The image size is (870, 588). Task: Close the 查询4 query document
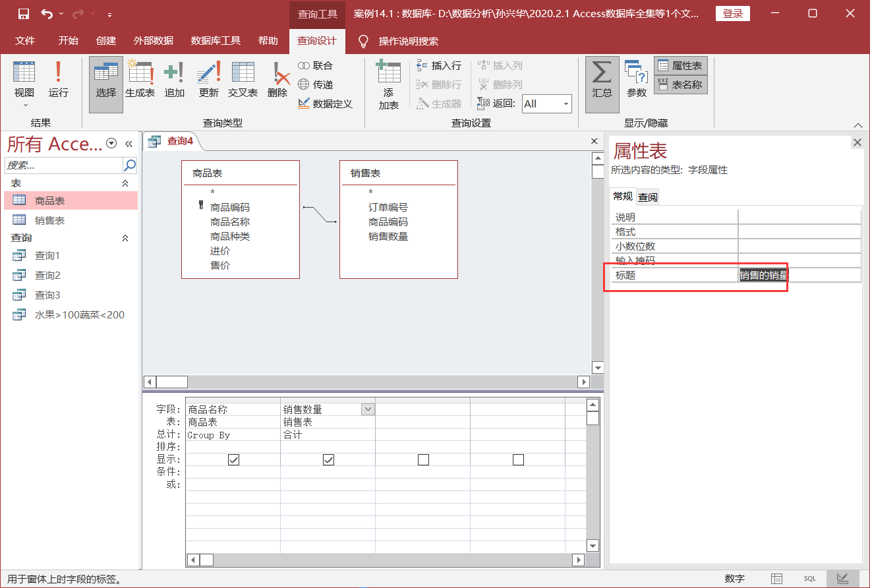tap(593, 141)
